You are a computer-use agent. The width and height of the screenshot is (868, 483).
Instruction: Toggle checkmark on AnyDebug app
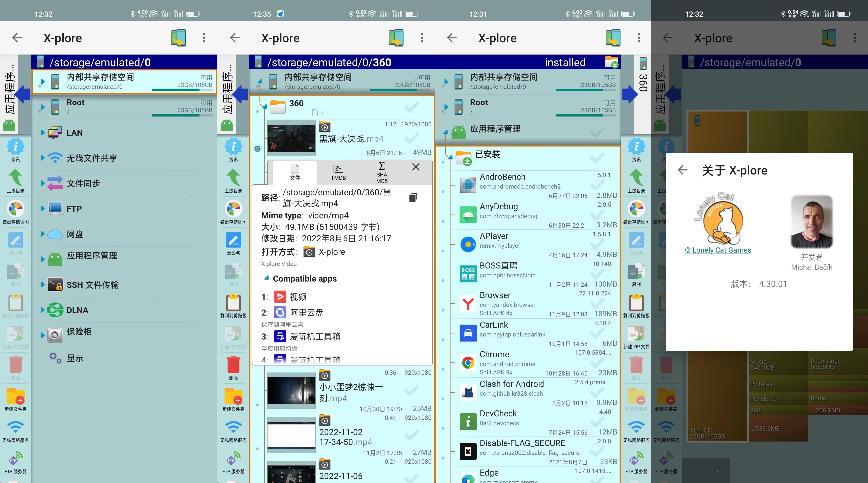(x=597, y=215)
